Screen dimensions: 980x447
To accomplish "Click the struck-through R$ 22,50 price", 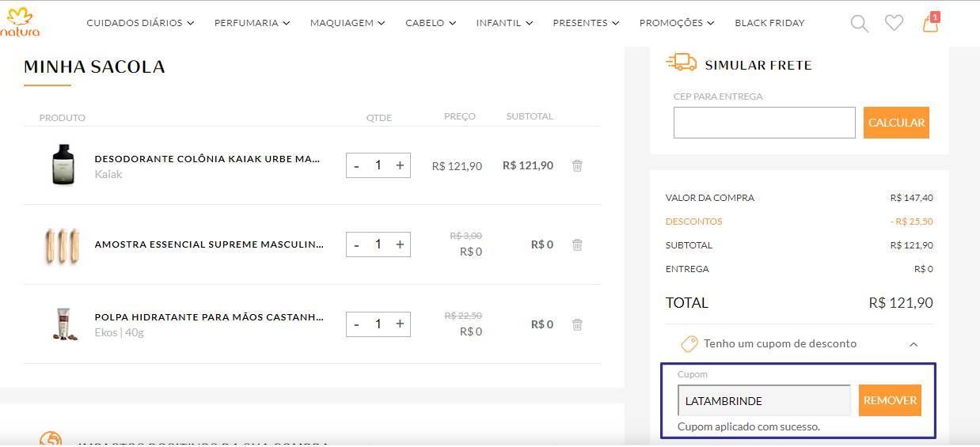I will coord(462,316).
